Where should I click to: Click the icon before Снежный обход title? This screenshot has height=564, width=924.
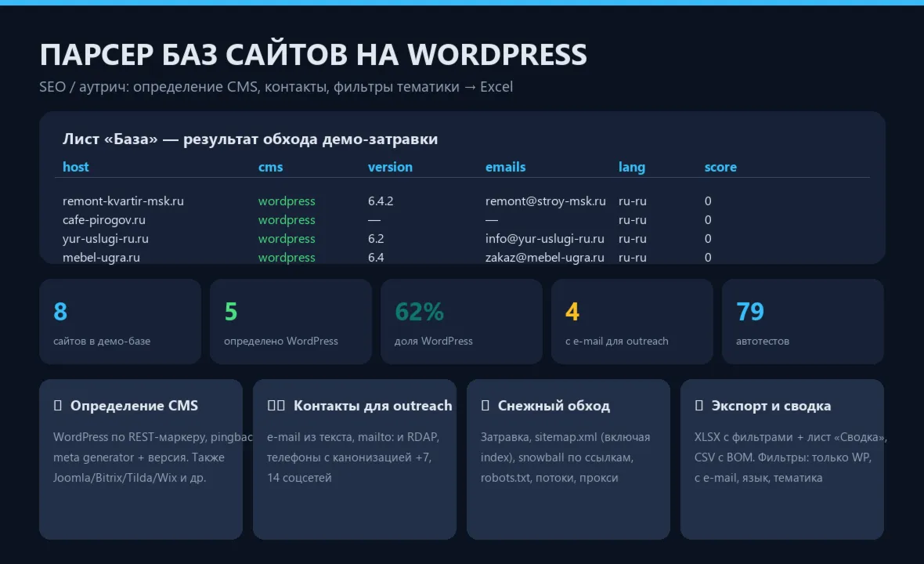click(485, 406)
